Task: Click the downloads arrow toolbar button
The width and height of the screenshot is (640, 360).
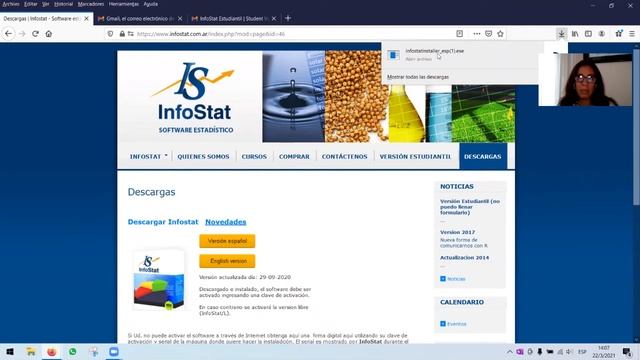Action: coord(562,34)
